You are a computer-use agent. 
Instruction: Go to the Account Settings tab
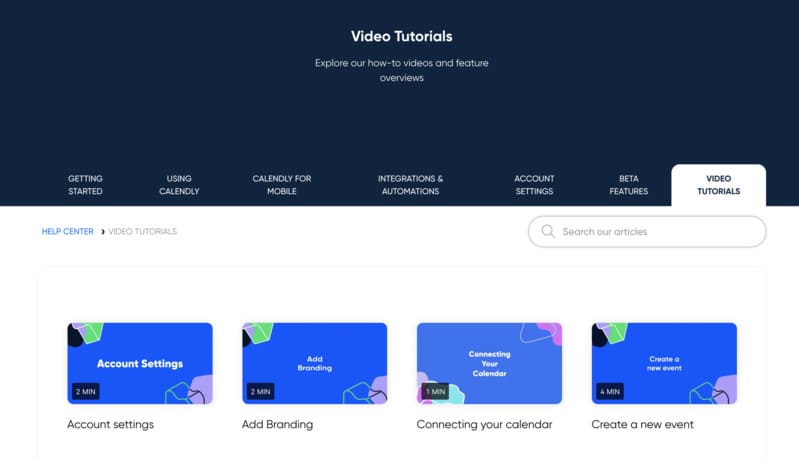tap(534, 185)
